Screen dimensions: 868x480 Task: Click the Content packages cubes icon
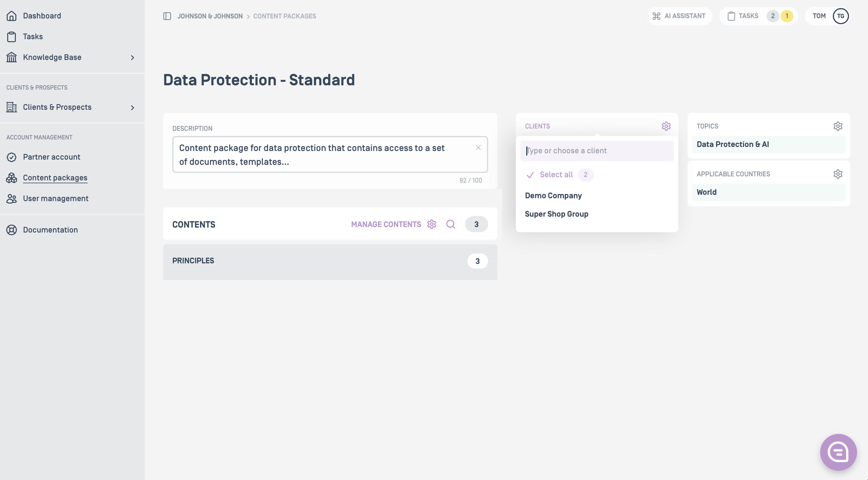(12, 178)
